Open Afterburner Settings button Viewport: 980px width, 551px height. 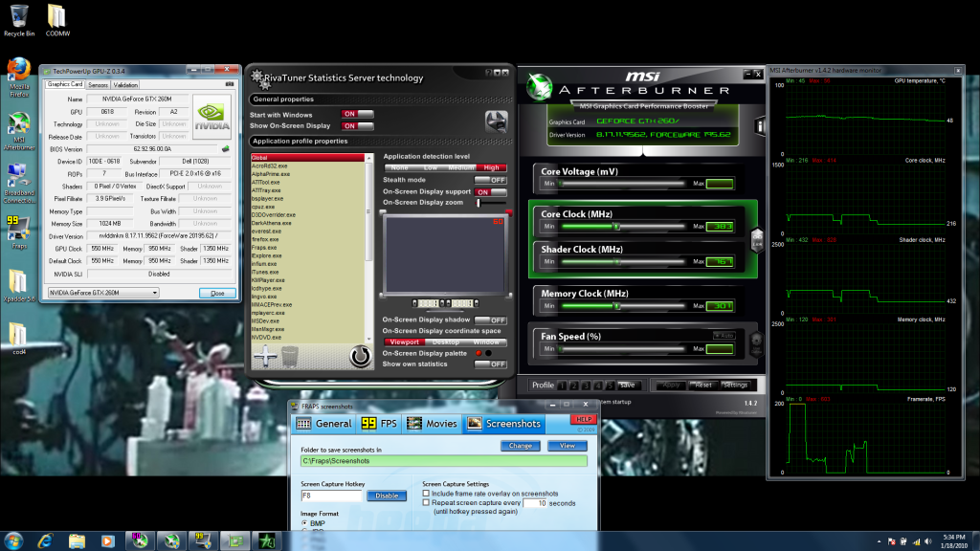(734, 385)
